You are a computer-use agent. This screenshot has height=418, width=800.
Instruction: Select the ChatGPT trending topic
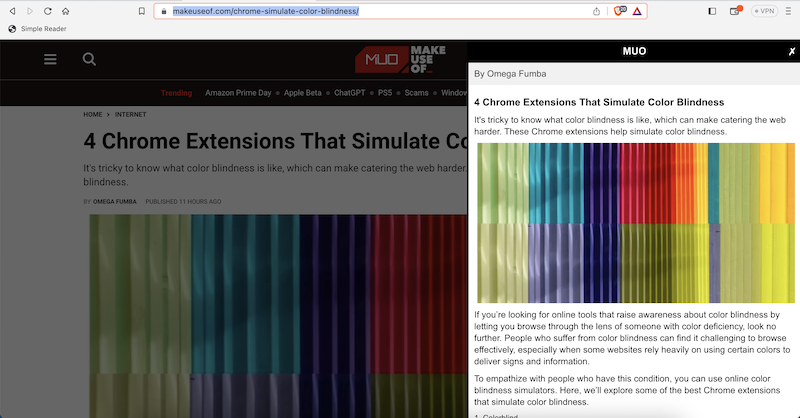pos(350,93)
